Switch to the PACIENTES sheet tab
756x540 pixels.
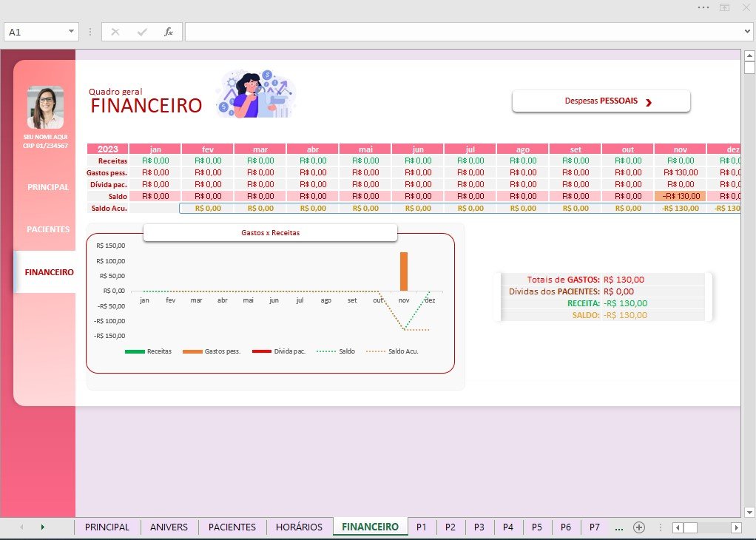[232, 527]
